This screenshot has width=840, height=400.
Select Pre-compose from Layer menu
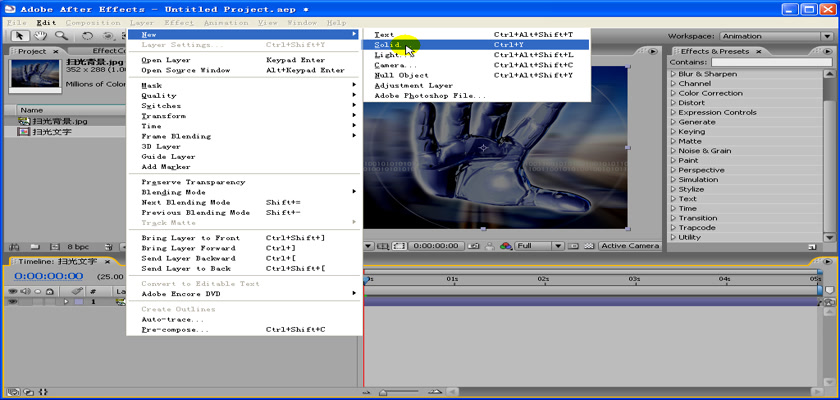(x=244, y=329)
